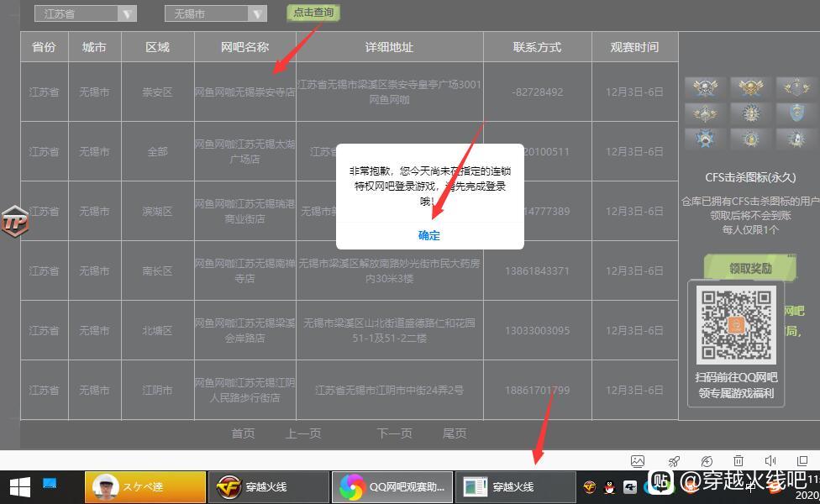Click the blue monitor taskbar icon
This screenshot has width=820, height=504.
tap(50, 483)
